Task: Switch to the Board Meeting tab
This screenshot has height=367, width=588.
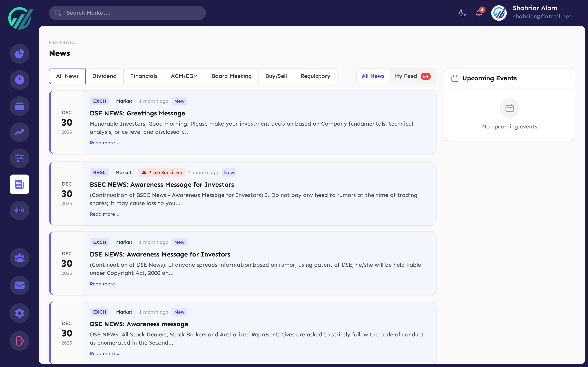Action: click(231, 76)
